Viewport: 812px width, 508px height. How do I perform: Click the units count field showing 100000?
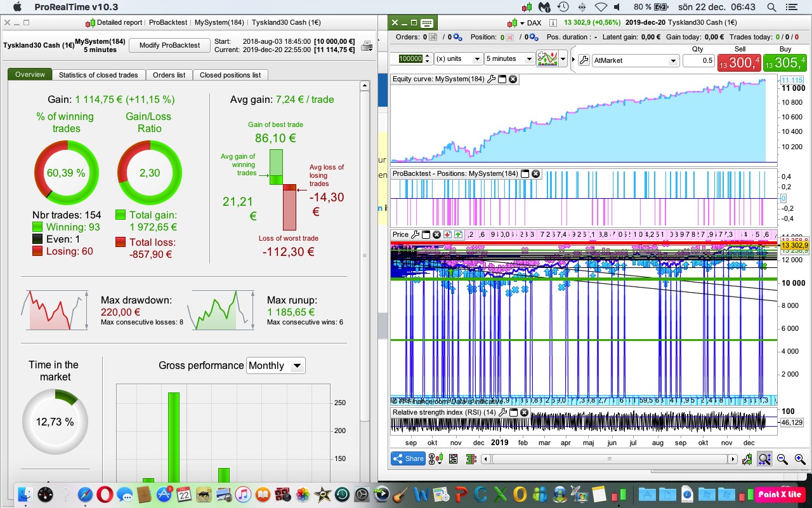click(410, 58)
